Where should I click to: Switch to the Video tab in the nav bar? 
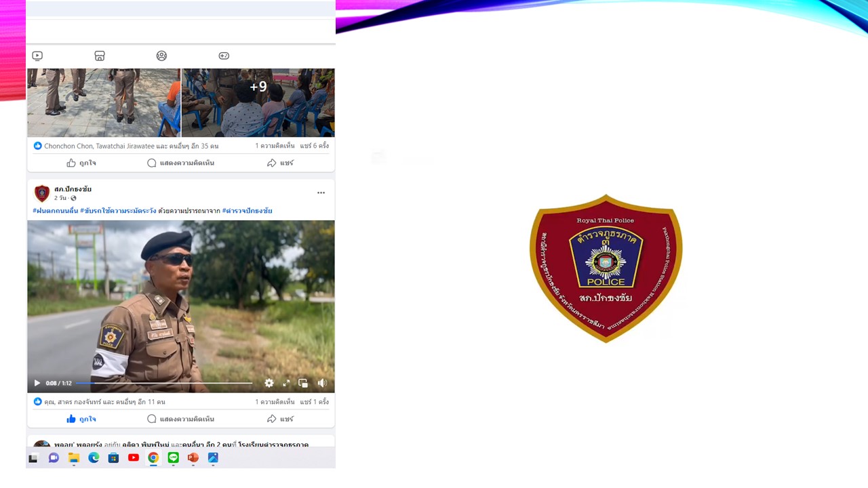37,56
